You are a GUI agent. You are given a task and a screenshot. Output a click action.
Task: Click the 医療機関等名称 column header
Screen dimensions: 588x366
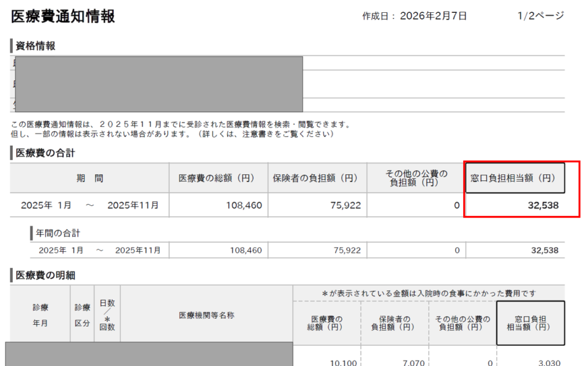coord(206,315)
